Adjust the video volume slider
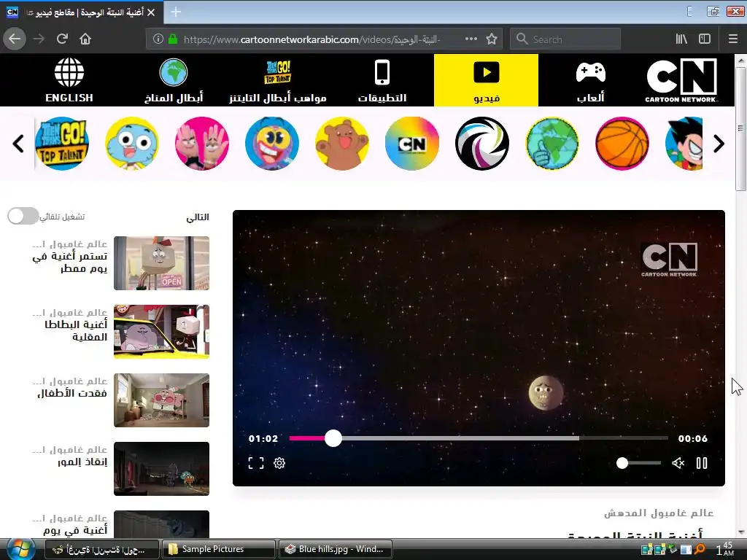This screenshot has height=560, width=747. tap(638, 463)
